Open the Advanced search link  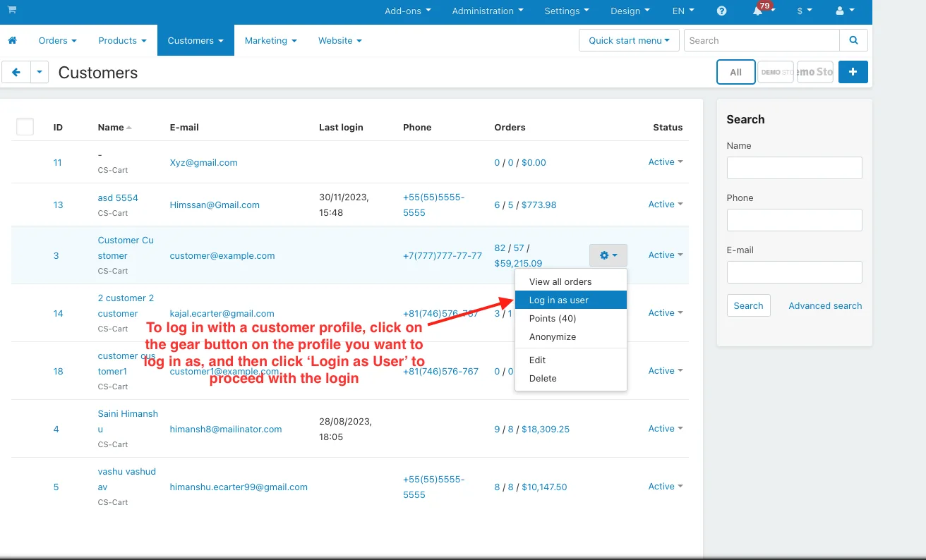825,305
